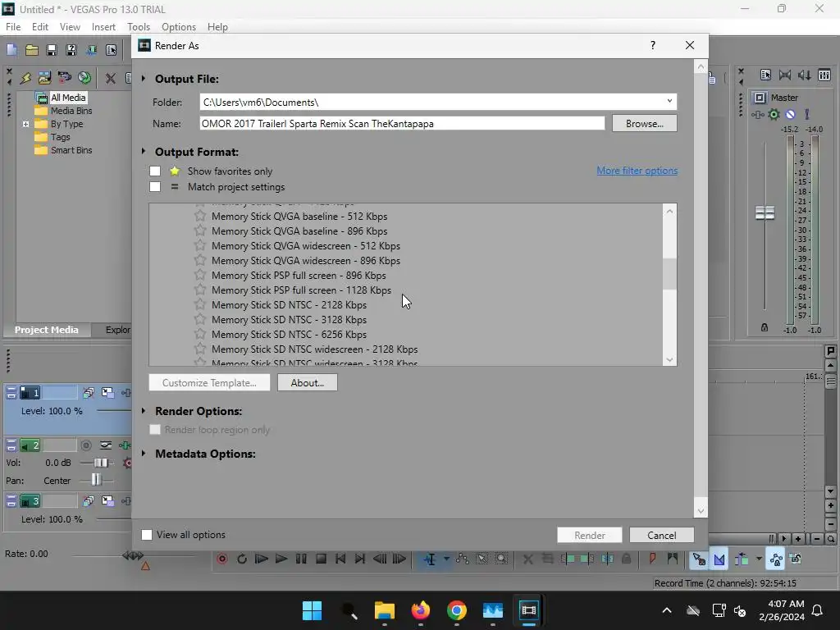Image resolution: width=840 pixels, height=630 pixels.
Task: Check the Show favorites only checkbox
Action: 155,171
